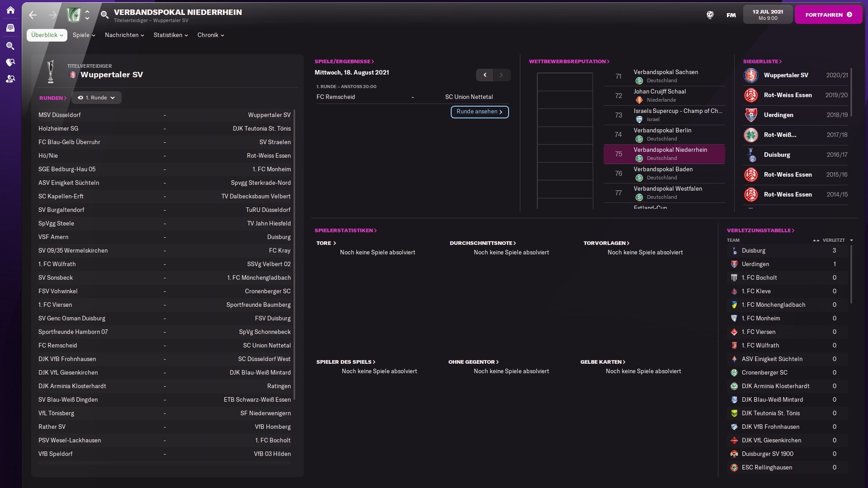Open TORE statistics link
This screenshot has height=488, width=868.
click(326, 243)
